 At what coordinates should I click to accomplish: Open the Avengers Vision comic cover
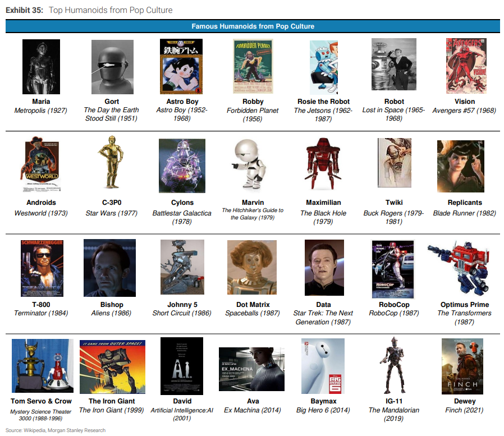click(x=466, y=66)
